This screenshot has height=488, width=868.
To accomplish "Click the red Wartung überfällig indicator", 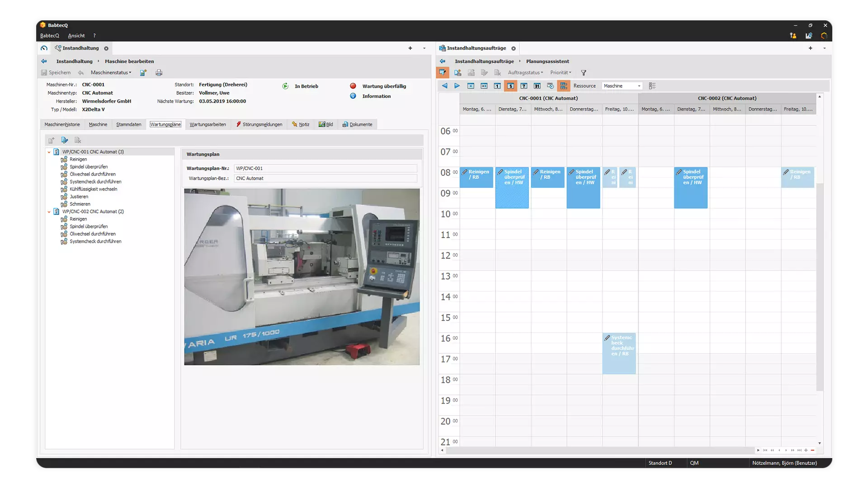I will tap(353, 86).
